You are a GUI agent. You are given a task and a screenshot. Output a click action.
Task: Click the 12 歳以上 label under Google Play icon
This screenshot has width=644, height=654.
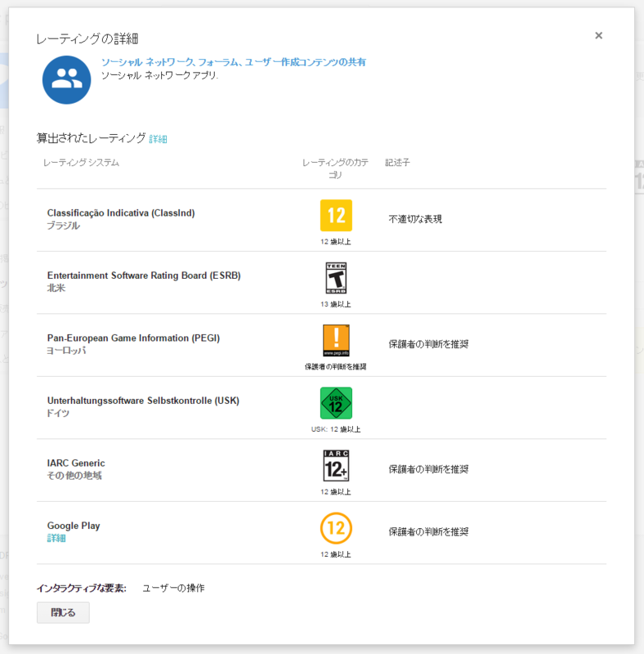pyautogui.click(x=336, y=554)
